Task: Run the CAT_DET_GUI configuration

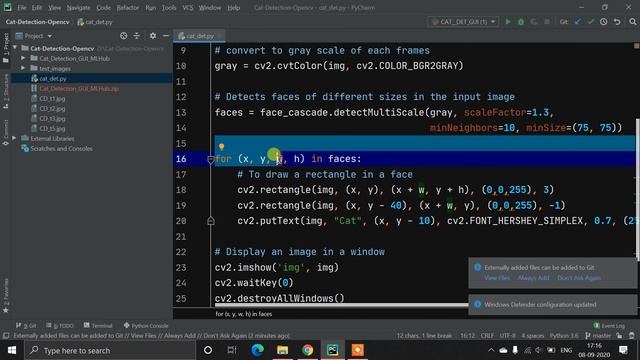Action: coord(508,22)
